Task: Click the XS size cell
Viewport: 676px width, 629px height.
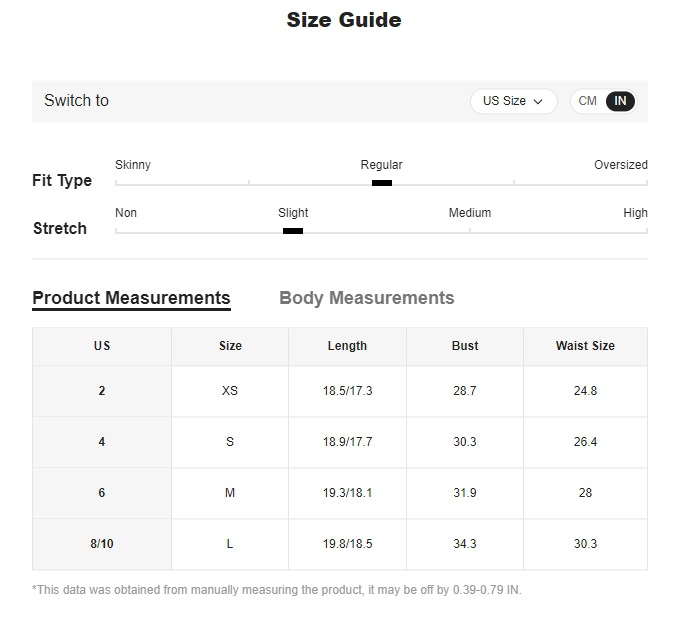Action: (x=230, y=391)
